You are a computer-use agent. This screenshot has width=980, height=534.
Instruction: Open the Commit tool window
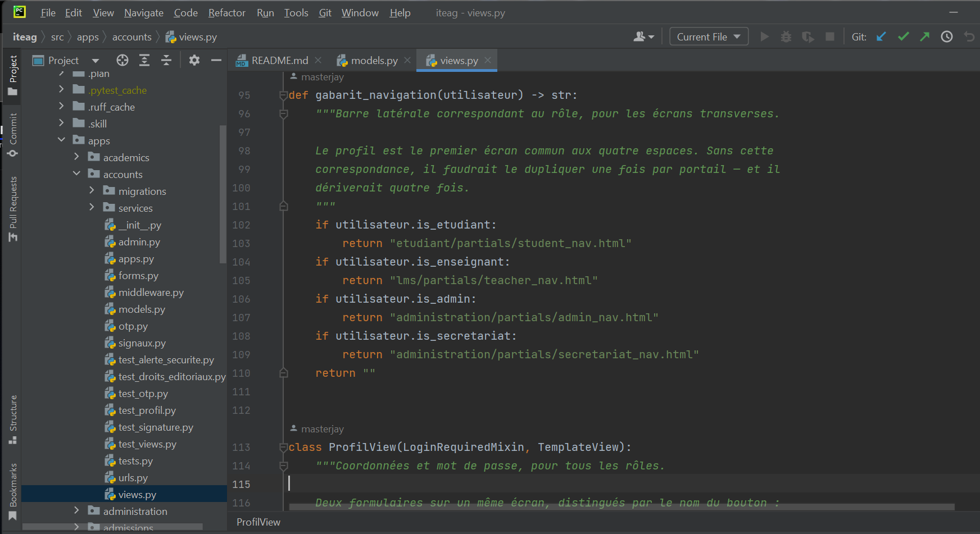click(x=12, y=135)
